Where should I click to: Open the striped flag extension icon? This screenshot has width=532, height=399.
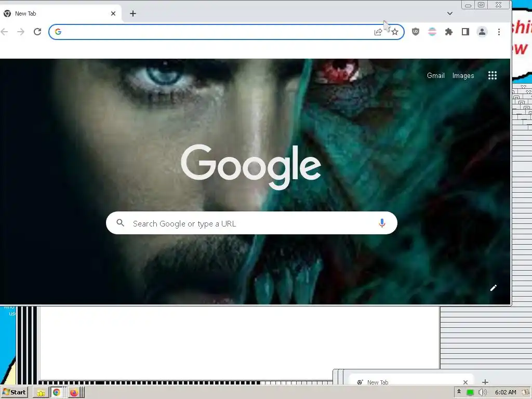point(432,32)
